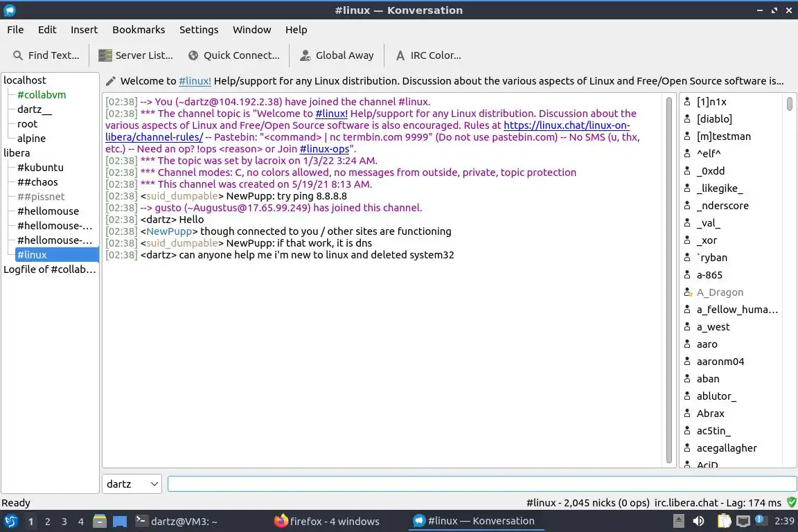This screenshot has width=798, height=532.
Task: Switch to dartz@VM3 terminal window
Action: pyautogui.click(x=176, y=522)
